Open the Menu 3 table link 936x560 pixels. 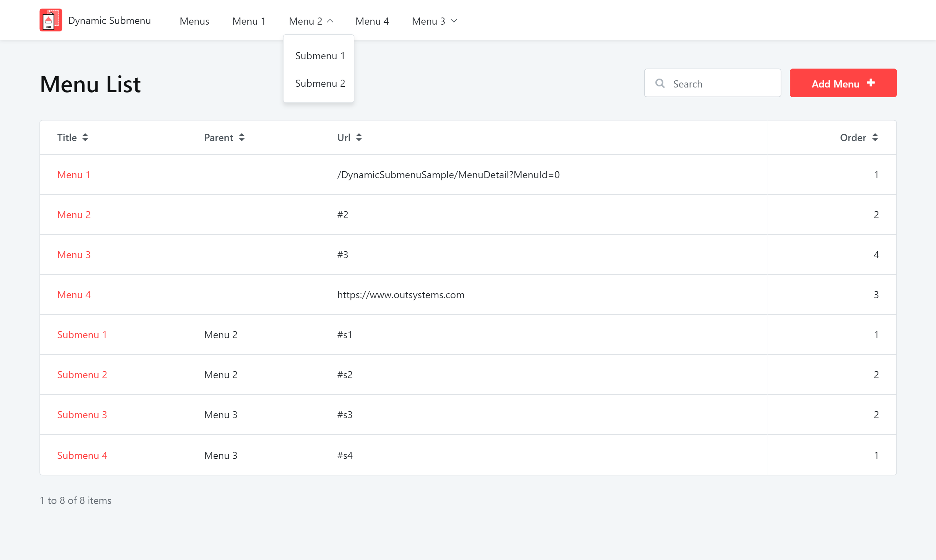[74, 255]
